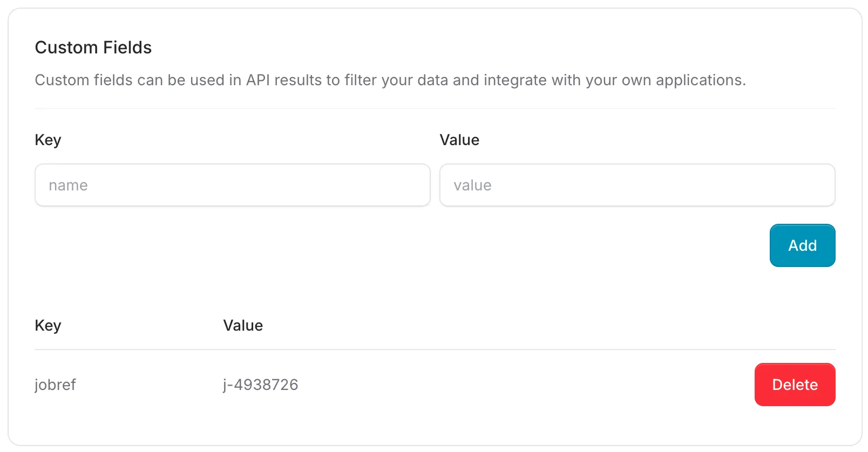Click the Value column header of the table
This screenshot has width=868, height=452.
(243, 325)
